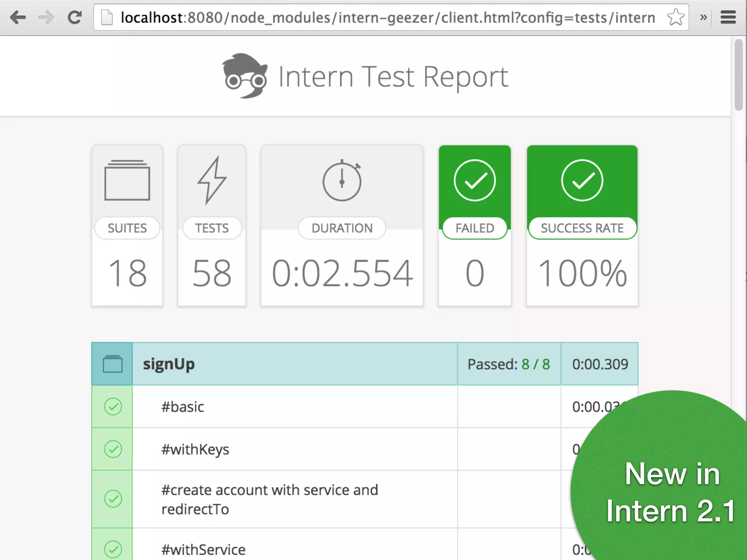
Task: Click the pass checkmark for #withKeys
Action: point(113,449)
